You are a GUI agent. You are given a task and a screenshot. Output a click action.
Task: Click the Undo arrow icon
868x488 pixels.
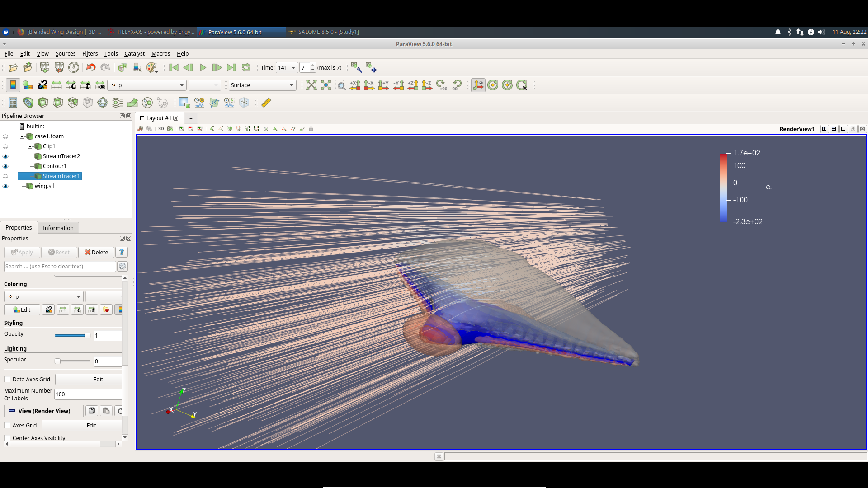pos(91,68)
